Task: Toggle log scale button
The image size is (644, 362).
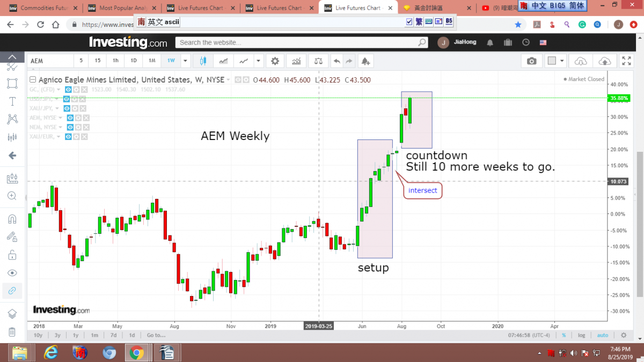Action: point(582,335)
